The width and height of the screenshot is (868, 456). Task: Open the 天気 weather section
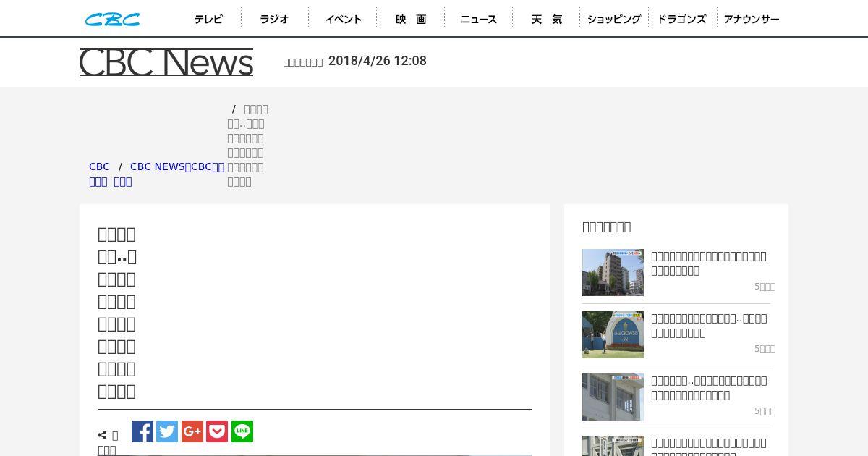[x=547, y=20]
